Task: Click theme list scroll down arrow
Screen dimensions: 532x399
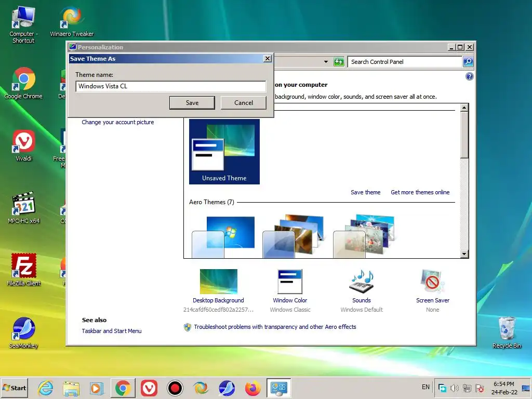Action: (464, 254)
